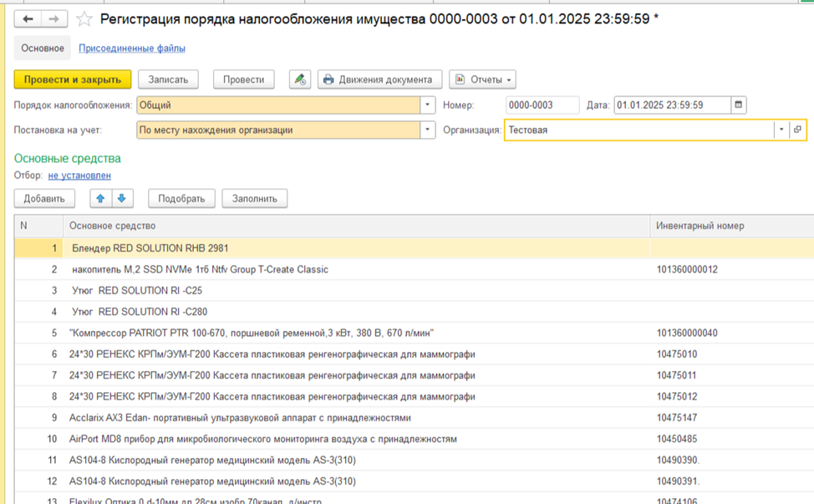Click the Номер field with 0000-0003

point(542,104)
